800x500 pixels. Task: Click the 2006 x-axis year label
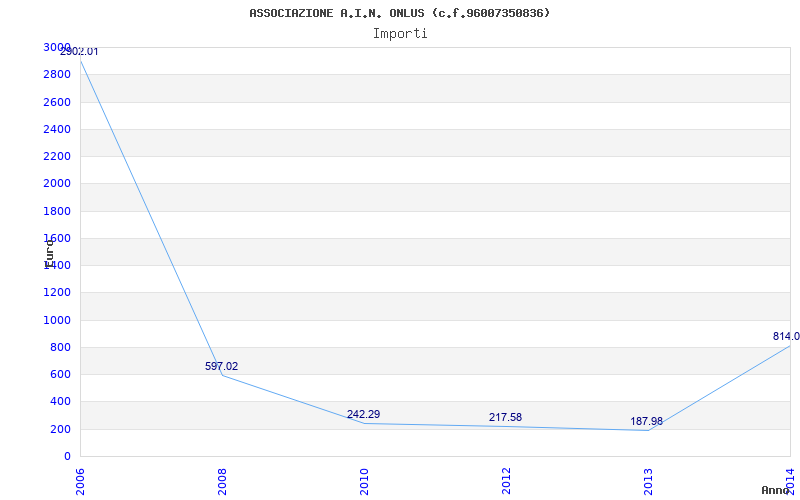[x=80, y=482]
